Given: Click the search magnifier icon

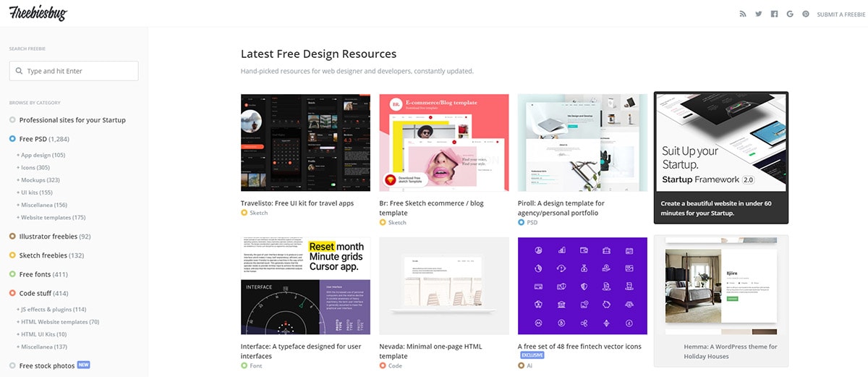Looking at the screenshot, I should pyautogui.click(x=19, y=71).
